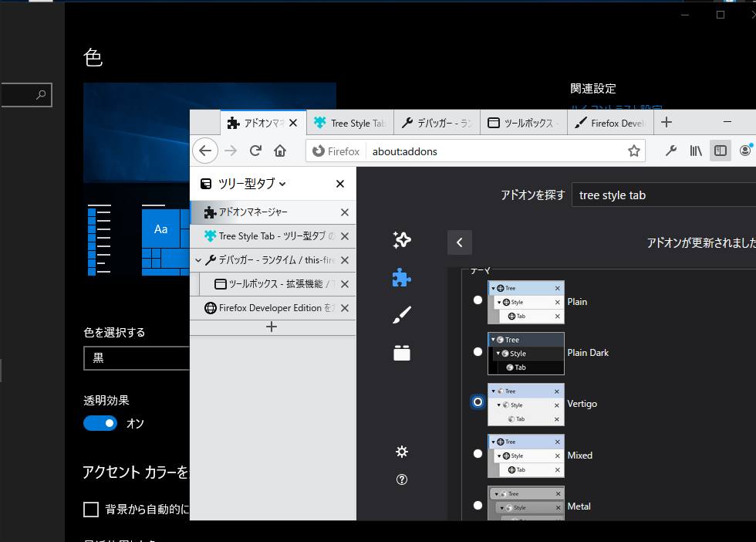756x542 pixels.
Task: Open developer tools wrench icon
Action: click(x=670, y=151)
